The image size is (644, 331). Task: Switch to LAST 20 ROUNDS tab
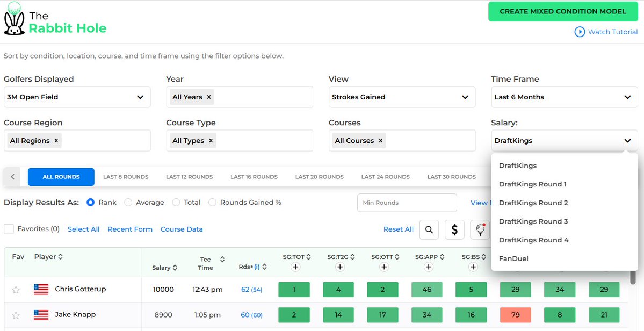319,177
